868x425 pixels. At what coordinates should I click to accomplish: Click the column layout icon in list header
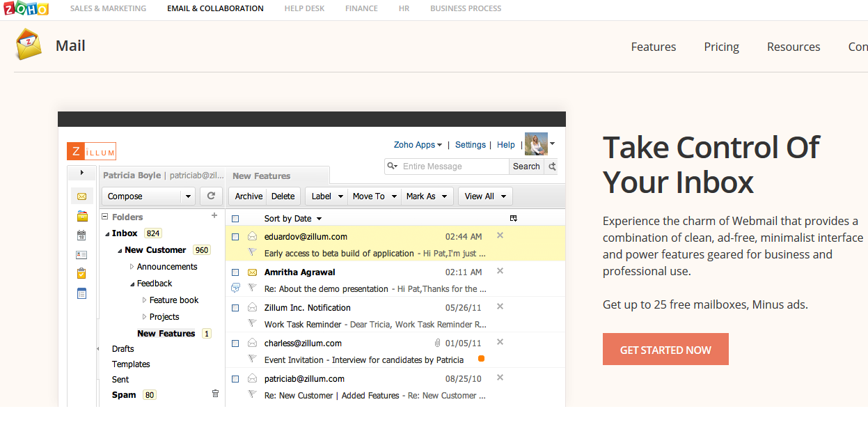(514, 218)
